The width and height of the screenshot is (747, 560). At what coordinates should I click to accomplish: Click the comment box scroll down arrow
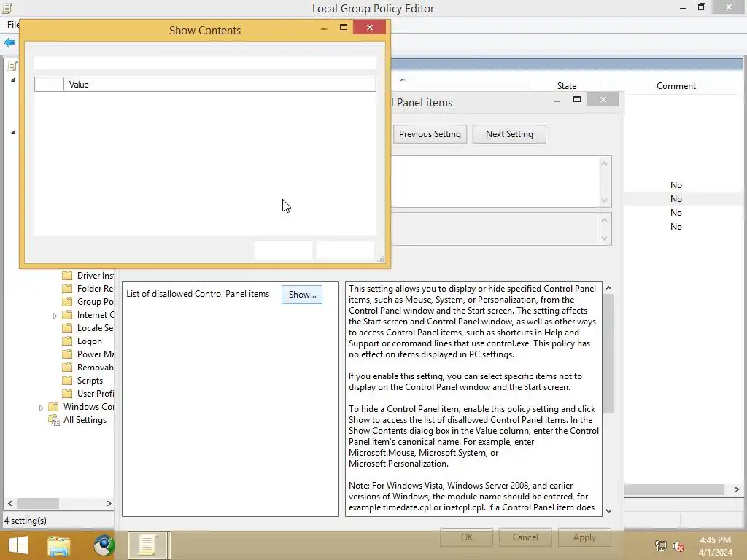[x=605, y=201]
